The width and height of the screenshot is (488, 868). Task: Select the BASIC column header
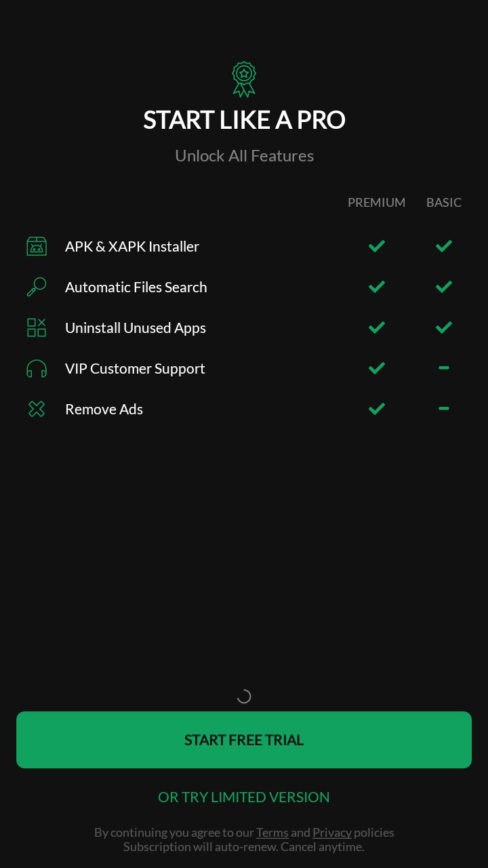[x=443, y=202]
